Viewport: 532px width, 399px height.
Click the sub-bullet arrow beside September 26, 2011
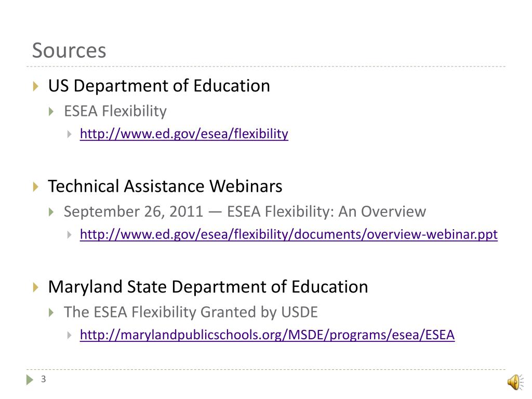(x=51, y=212)
